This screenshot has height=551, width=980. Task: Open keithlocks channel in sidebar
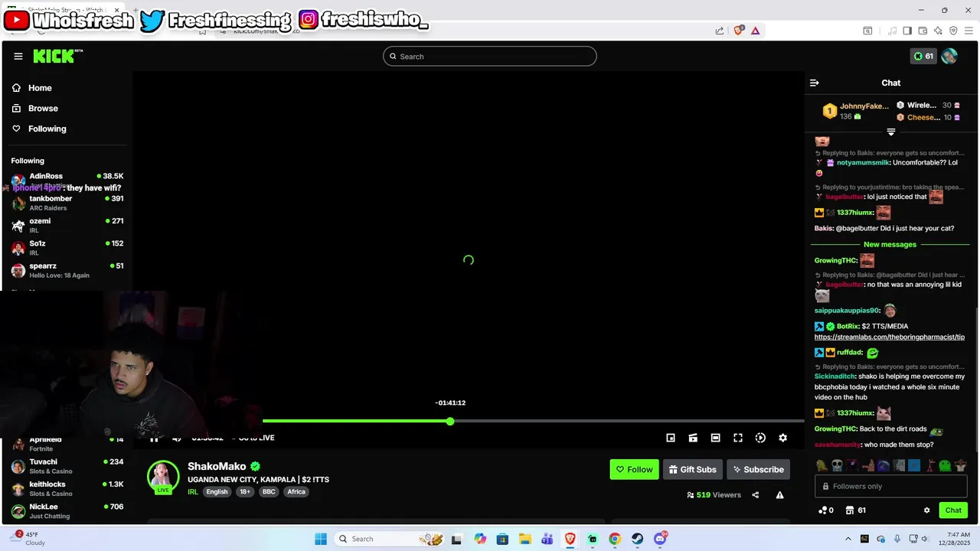click(67, 488)
